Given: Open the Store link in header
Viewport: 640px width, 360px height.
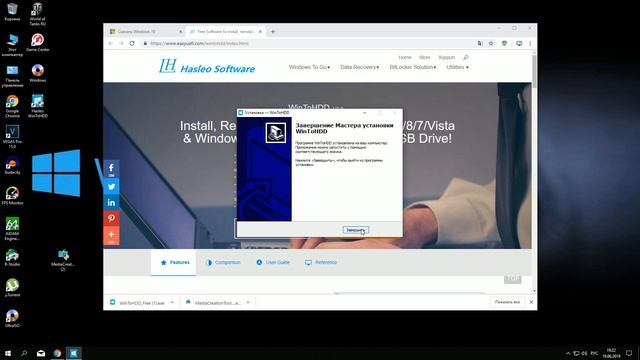Looking at the screenshot, I should point(424,58).
